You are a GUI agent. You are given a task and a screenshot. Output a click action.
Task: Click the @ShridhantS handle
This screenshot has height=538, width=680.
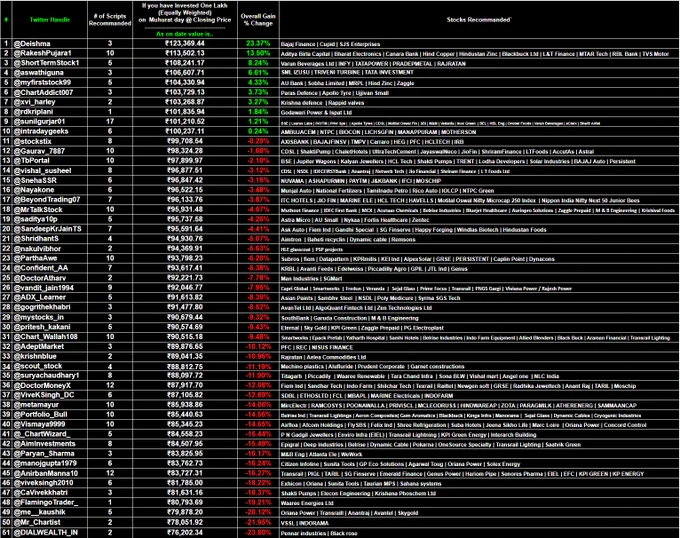(36, 238)
